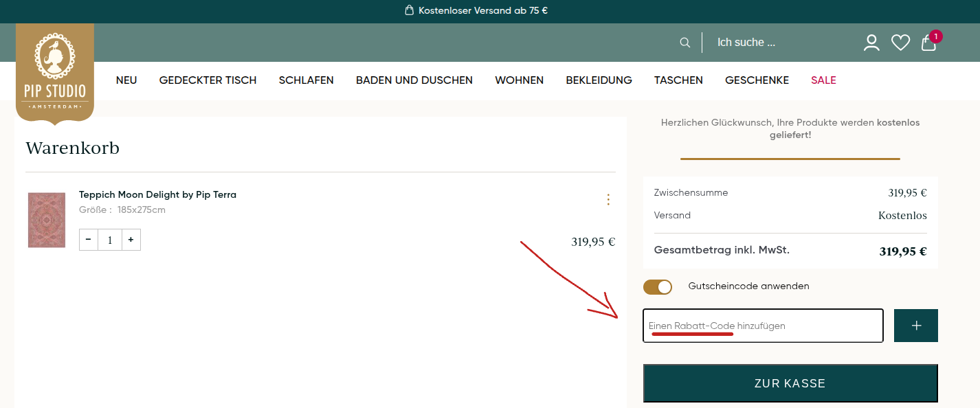Viewport: 980px width, 408px height.
Task: Click the 'Ich suche ...' search field
Action: pos(746,42)
